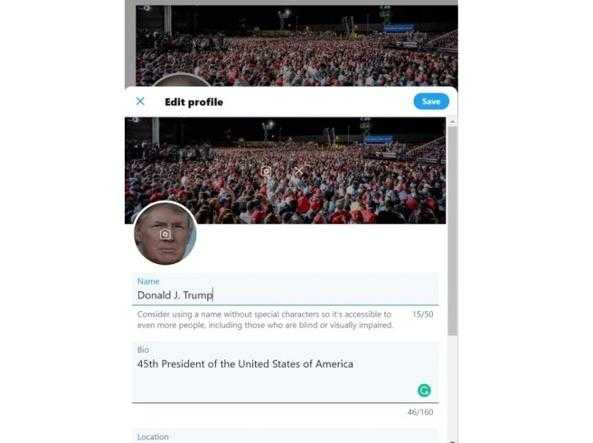Viewport: 593px width, 443px height.
Task: Click the partially hidden avatar behind the dialog
Action: pos(181,80)
